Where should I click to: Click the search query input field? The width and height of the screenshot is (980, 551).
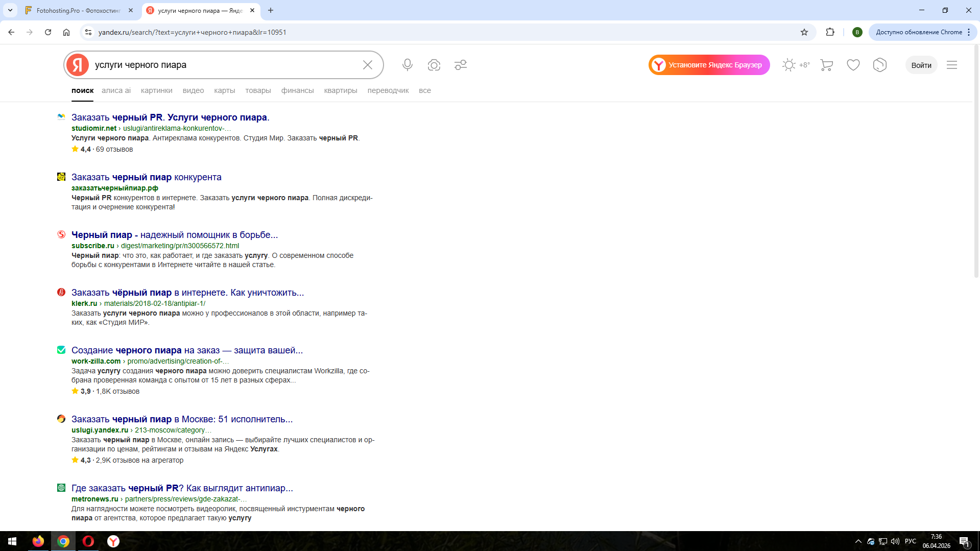225,65
